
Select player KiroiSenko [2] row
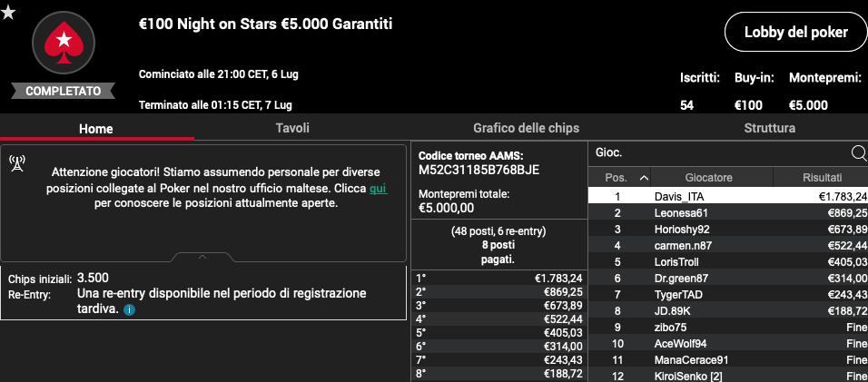728,377
